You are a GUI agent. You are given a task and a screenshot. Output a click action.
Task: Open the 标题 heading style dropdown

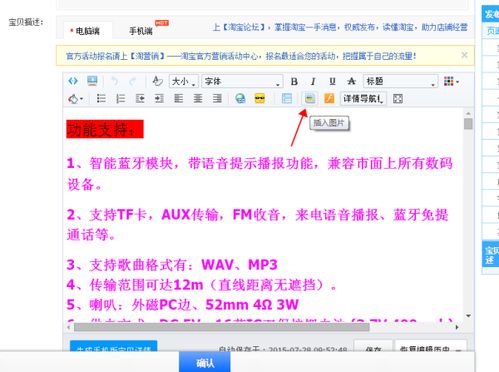[x=400, y=81]
